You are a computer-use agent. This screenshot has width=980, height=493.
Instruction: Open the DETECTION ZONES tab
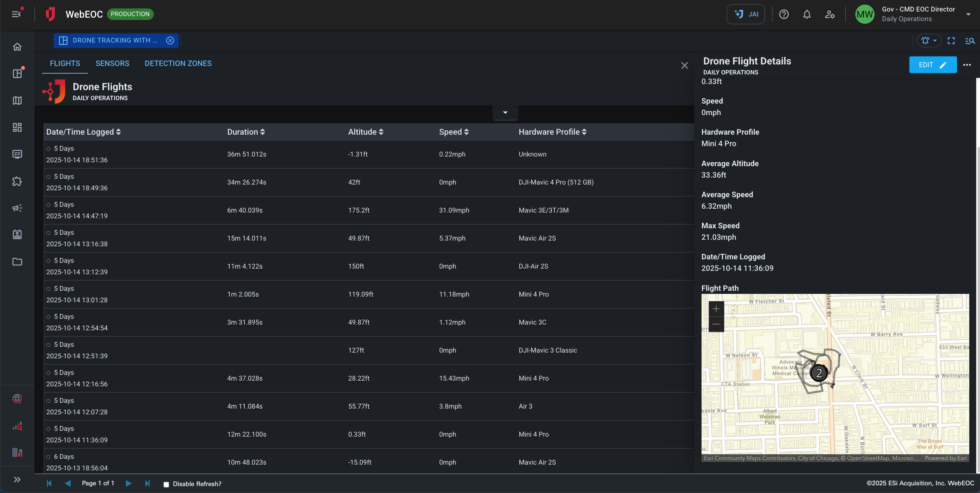point(178,63)
